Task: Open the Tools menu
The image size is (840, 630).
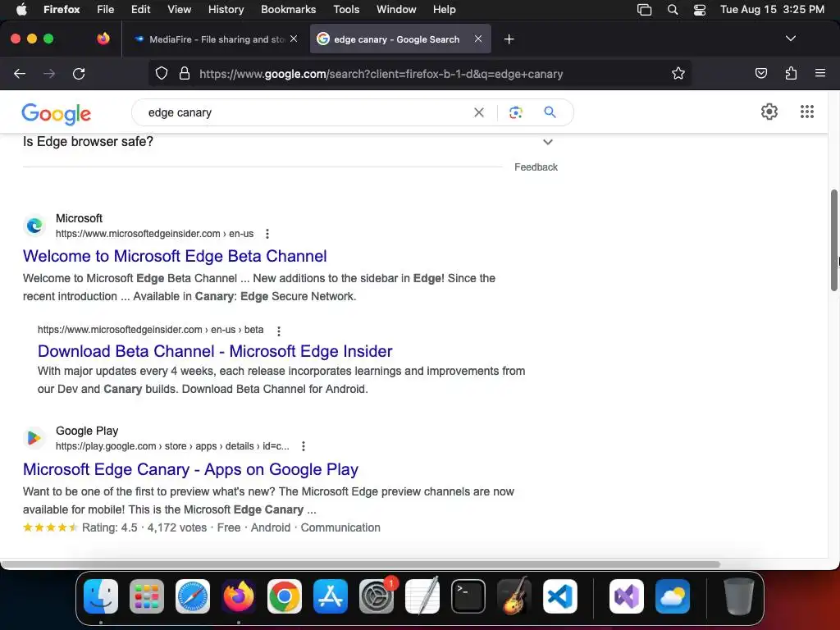Action: point(346,10)
